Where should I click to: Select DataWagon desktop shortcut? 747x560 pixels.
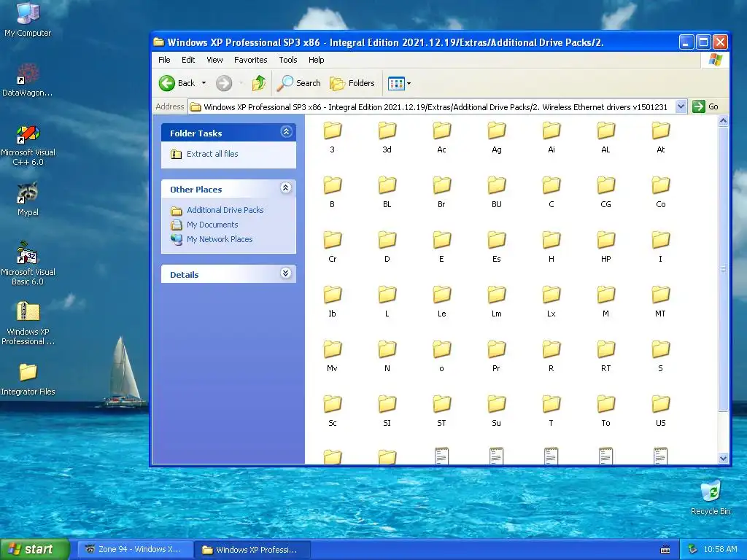pyautogui.click(x=27, y=79)
